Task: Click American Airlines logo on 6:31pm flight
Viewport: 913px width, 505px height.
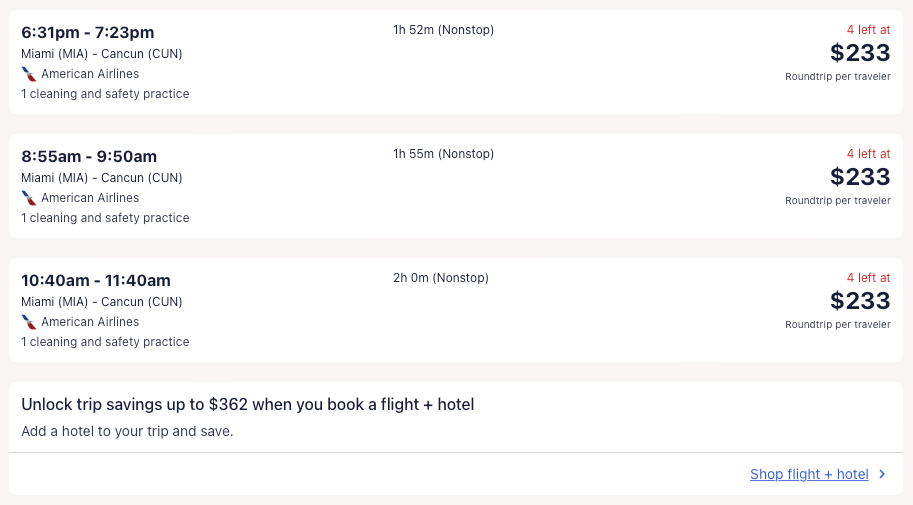Action: pyautogui.click(x=29, y=74)
